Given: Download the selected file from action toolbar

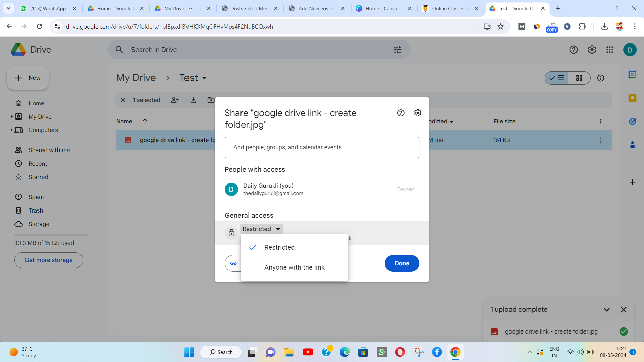Looking at the screenshot, I should pos(193,100).
